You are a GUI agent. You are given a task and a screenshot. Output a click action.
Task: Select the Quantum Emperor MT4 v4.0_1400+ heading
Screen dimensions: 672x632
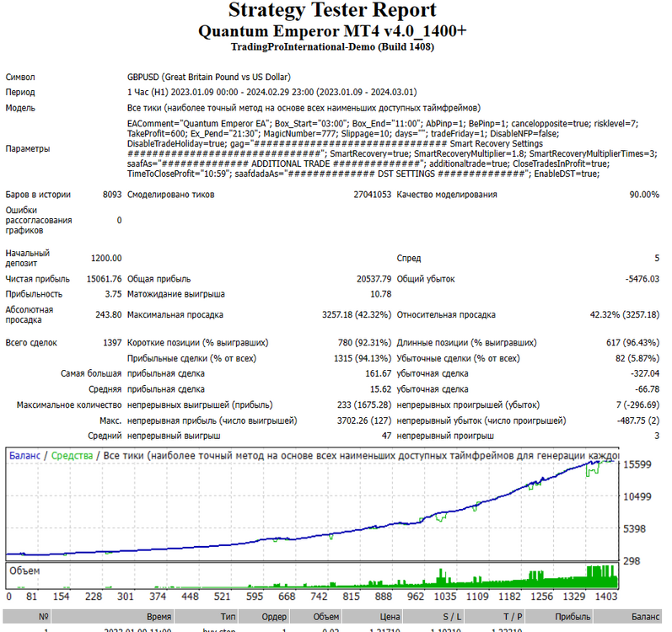click(x=332, y=31)
